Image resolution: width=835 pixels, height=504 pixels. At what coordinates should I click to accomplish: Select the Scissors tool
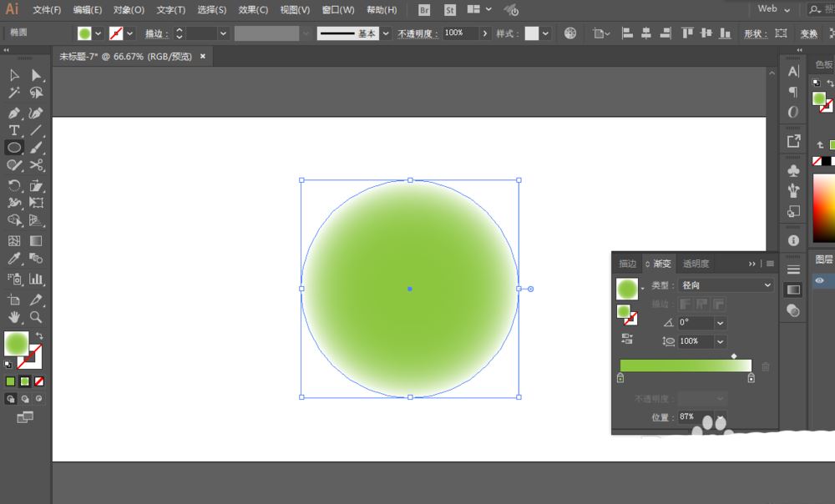click(x=36, y=166)
